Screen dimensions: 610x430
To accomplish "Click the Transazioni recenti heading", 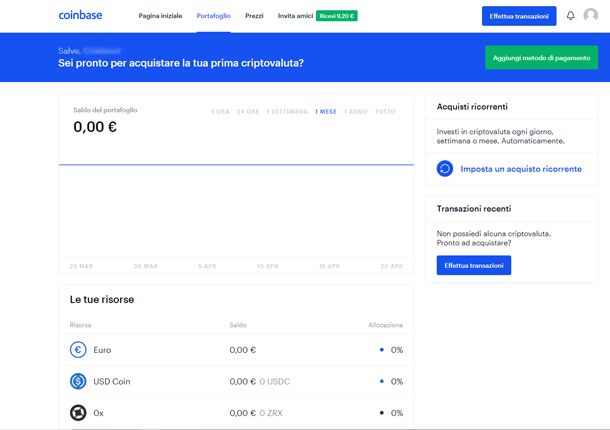I will point(474,209).
